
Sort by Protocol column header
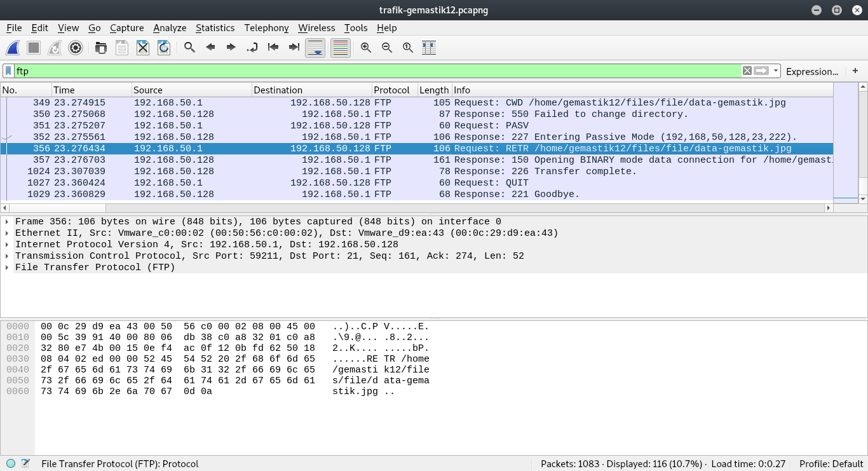pyautogui.click(x=395, y=90)
